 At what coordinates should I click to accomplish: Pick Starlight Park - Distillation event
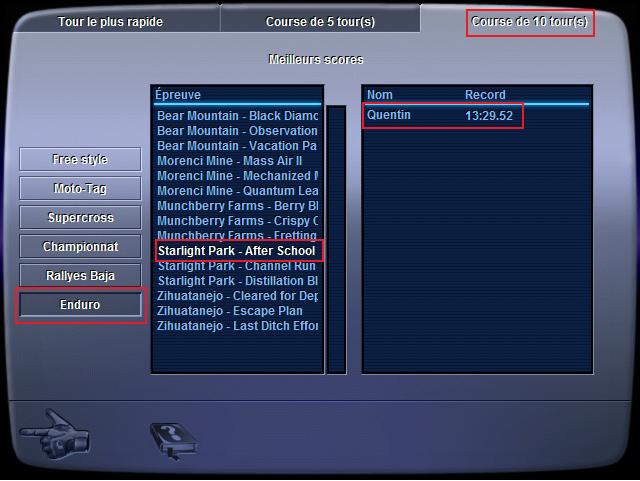(238, 281)
